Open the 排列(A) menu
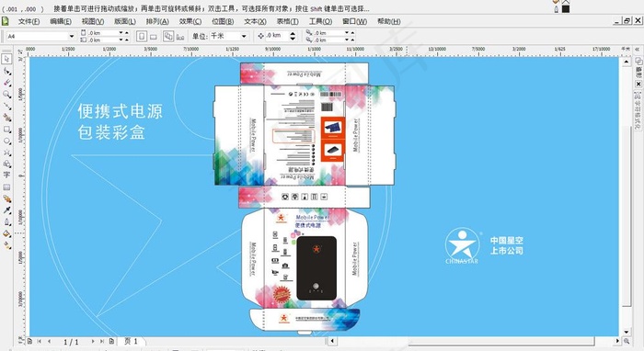Viewport: 644px width, 351px height. [x=157, y=21]
